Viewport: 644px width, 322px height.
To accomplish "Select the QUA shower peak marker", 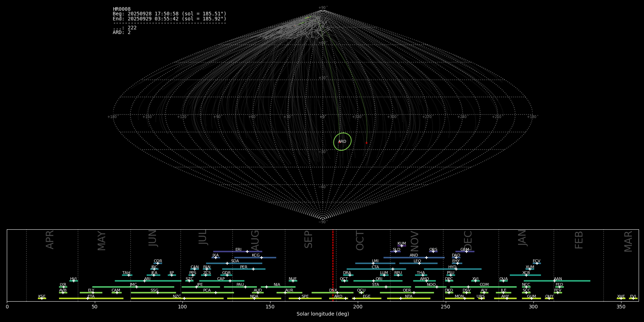I will tap(503, 281).
